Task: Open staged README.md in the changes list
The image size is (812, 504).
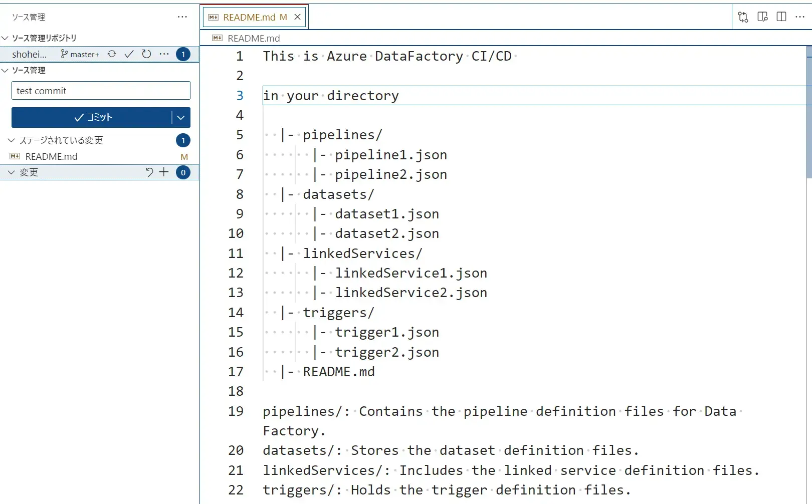Action: [100, 157]
